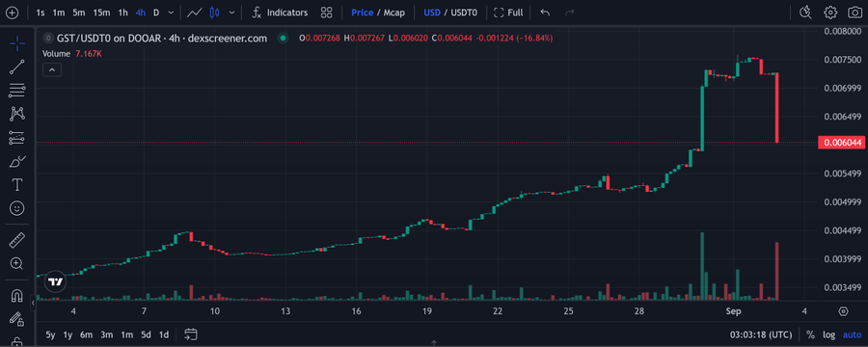The height and width of the screenshot is (347, 868).
Task: Toggle the magnet snap mode
Action: click(17, 296)
